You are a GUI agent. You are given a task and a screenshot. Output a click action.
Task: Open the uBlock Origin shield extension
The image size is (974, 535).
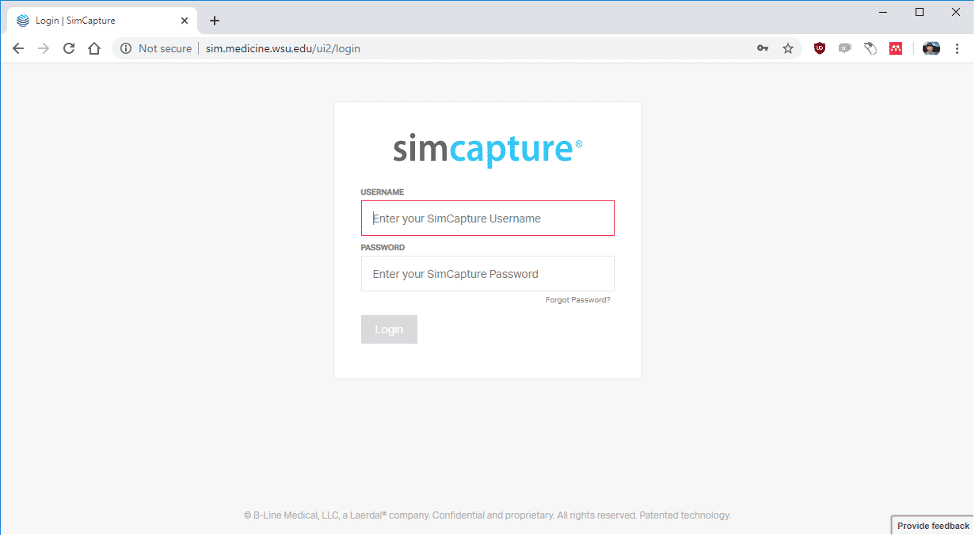click(x=820, y=48)
